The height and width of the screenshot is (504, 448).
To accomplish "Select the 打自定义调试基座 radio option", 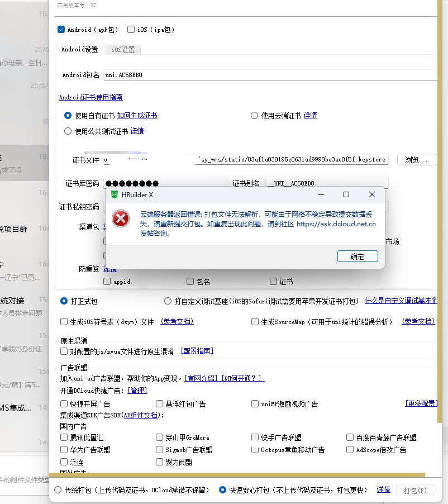I will point(168,301).
